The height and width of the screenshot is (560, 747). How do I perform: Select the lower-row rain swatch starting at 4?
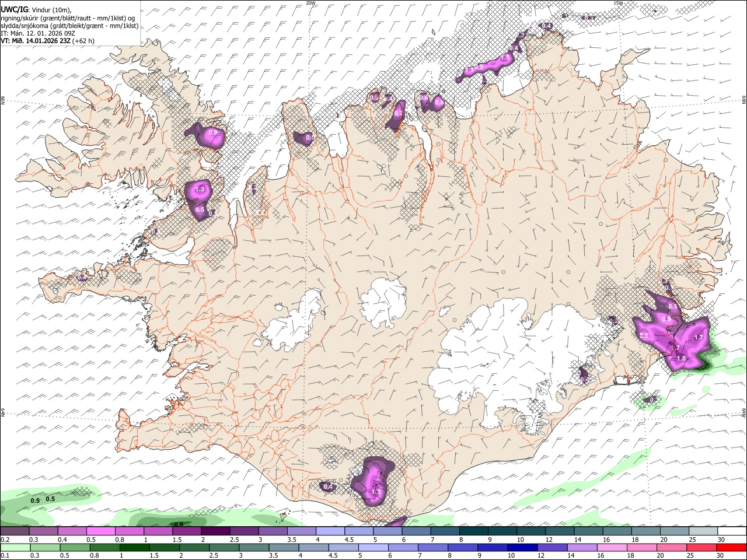coord(314,548)
